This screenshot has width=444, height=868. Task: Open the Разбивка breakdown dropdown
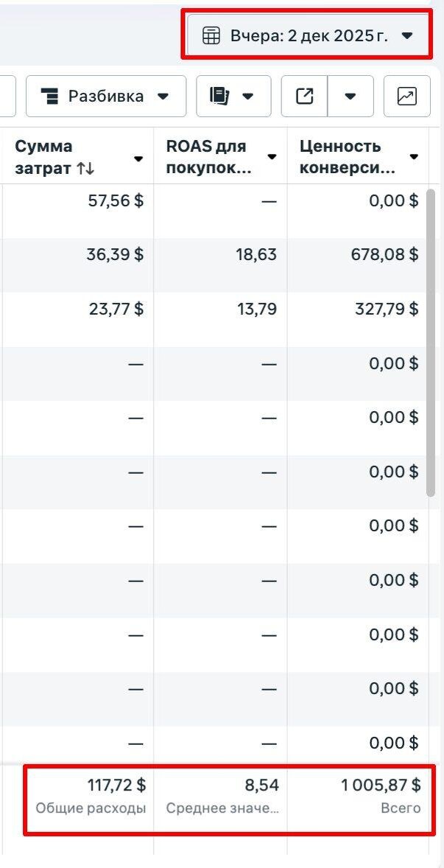click(x=106, y=97)
